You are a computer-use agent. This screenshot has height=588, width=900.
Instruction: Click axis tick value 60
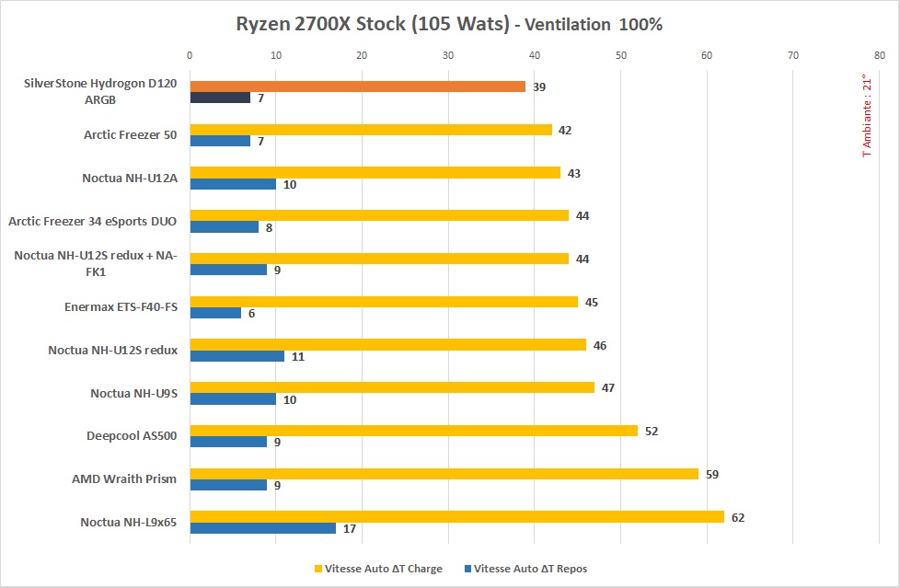click(707, 56)
